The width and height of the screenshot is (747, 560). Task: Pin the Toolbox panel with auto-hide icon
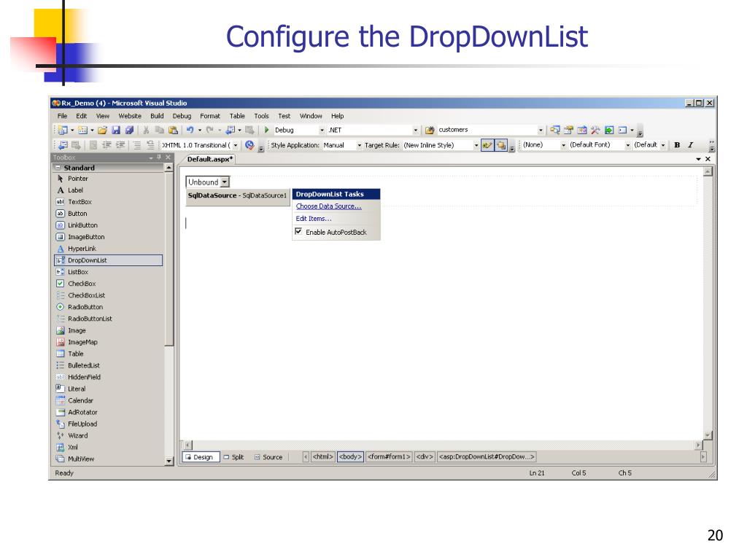pyautogui.click(x=159, y=157)
